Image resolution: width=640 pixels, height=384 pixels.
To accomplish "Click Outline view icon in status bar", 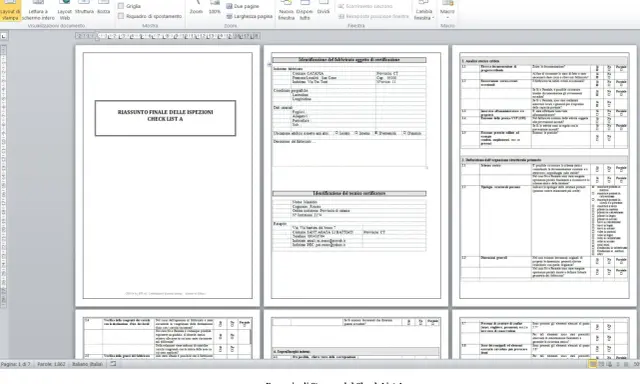I will tap(618, 364).
